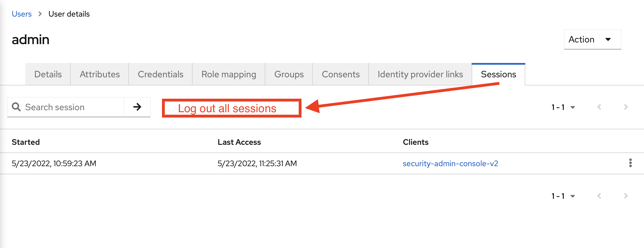The height and width of the screenshot is (248, 644).
Task: Open the Identity provider links tab
Action: (420, 74)
